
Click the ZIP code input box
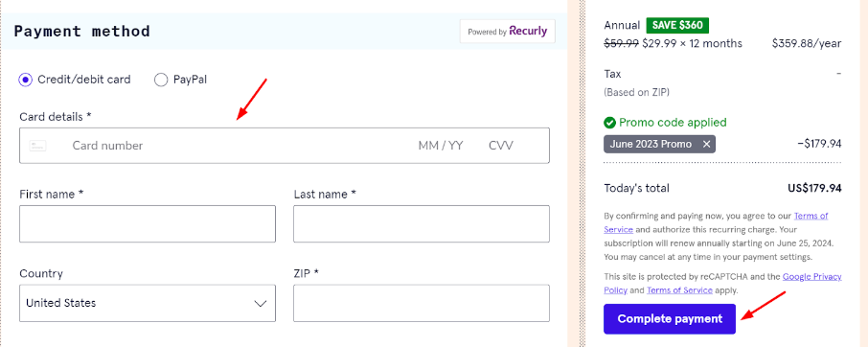pyautogui.click(x=422, y=303)
